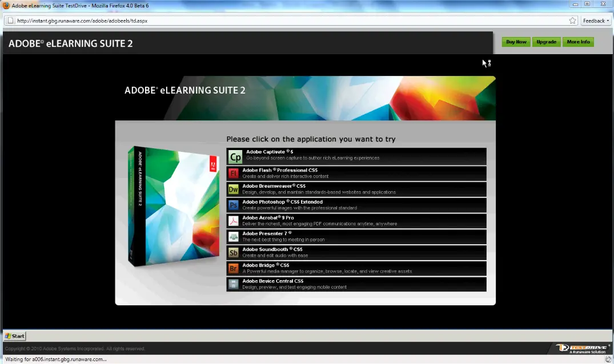Screen dimensions: 614x364
Task: Open the Adobe Soundbooth CS5 icon
Action: click(234, 252)
